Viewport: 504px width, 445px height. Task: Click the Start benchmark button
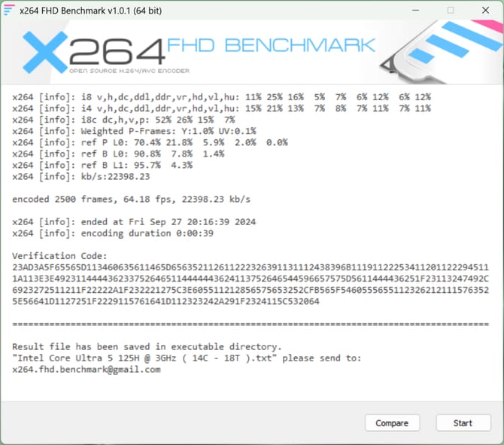point(463,423)
